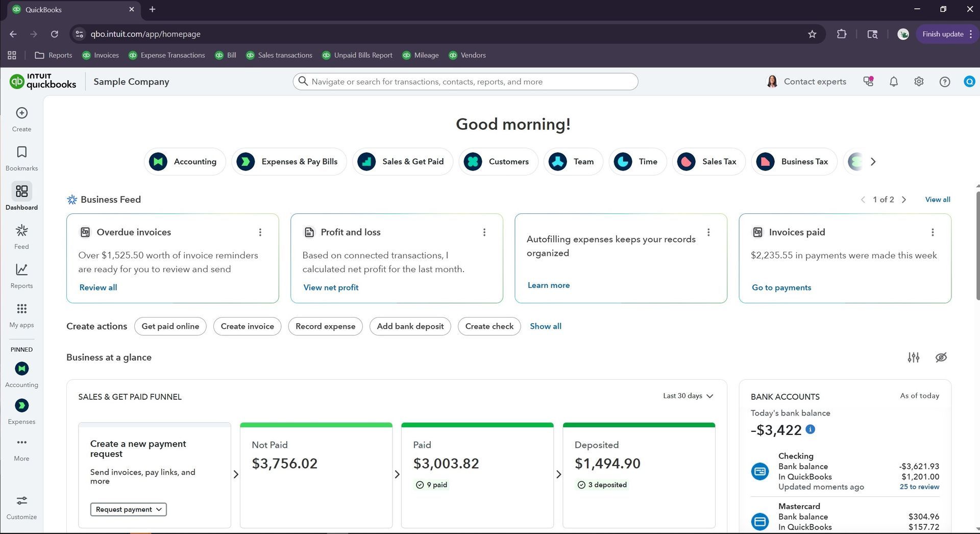Open the Time shortcut pill

click(638, 162)
